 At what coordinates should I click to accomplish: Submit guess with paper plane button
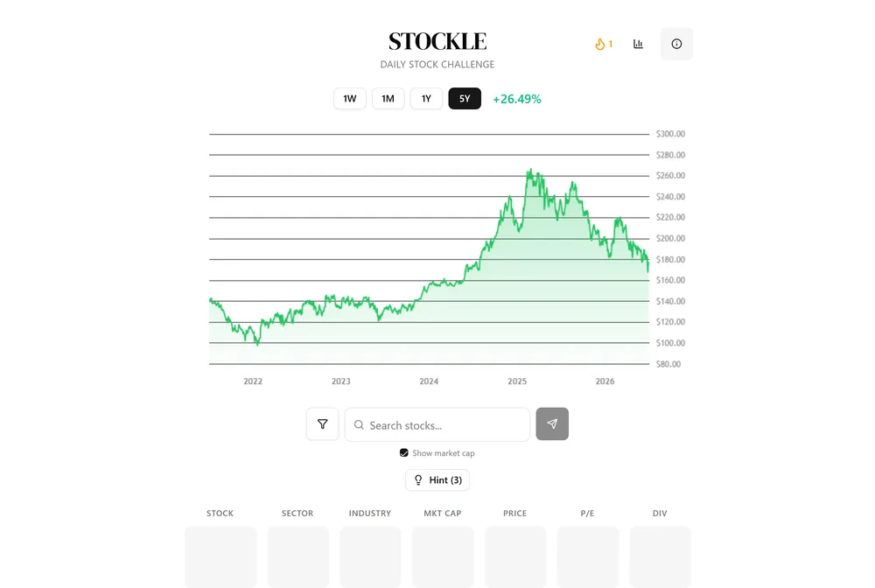[552, 424]
